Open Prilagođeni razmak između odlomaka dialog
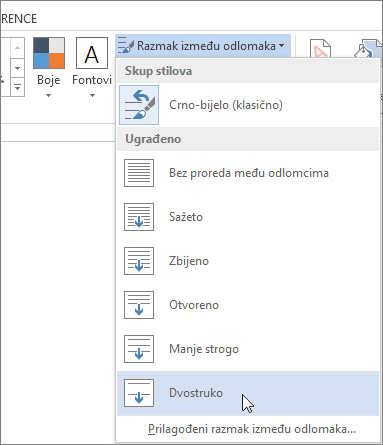383x445 pixels. [252, 429]
